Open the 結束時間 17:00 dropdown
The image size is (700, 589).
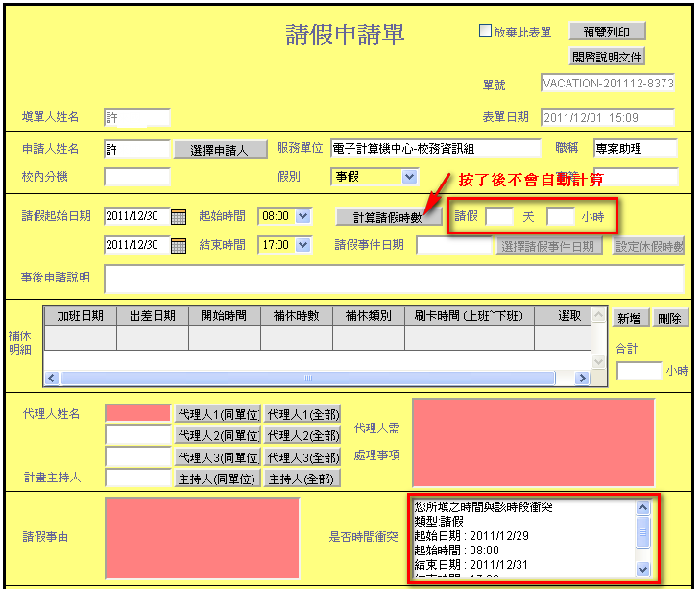point(303,245)
